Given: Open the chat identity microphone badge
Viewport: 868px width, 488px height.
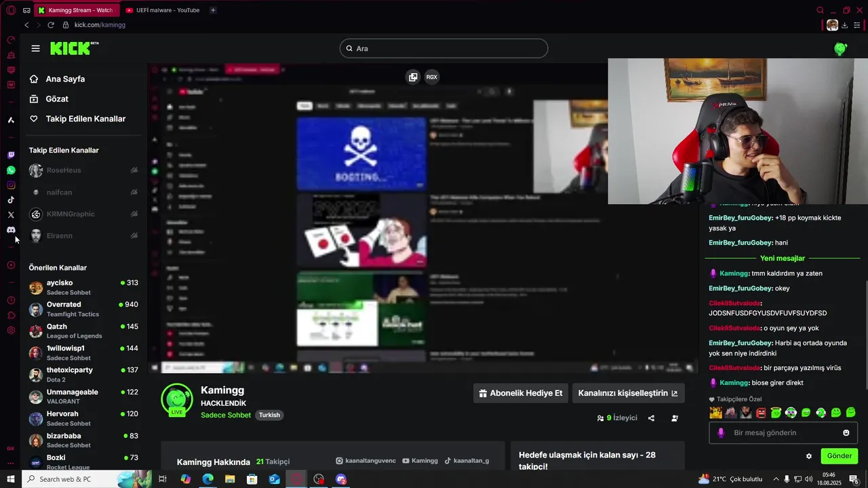Looking at the screenshot, I should [x=720, y=432].
